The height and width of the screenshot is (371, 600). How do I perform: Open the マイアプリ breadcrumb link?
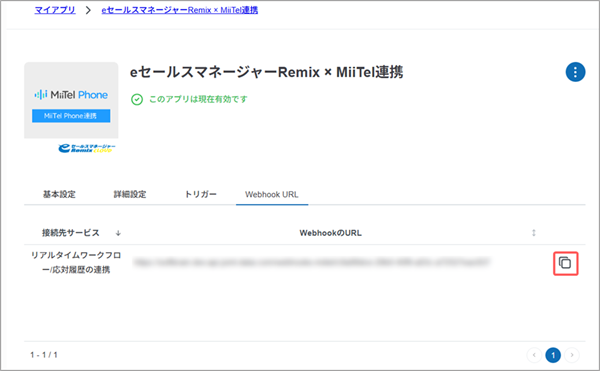point(55,10)
